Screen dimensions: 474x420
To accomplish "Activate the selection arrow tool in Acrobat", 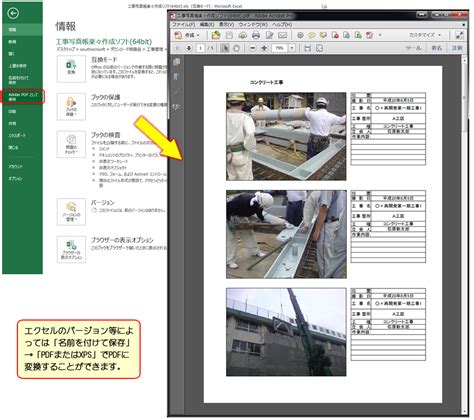I will tap(225, 48).
